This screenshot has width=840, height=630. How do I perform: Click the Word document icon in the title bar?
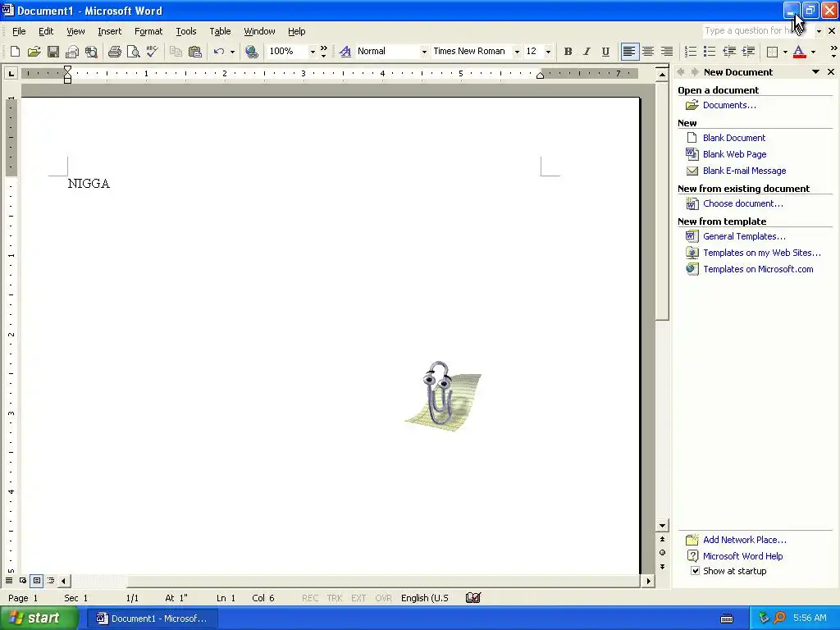[7, 10]
